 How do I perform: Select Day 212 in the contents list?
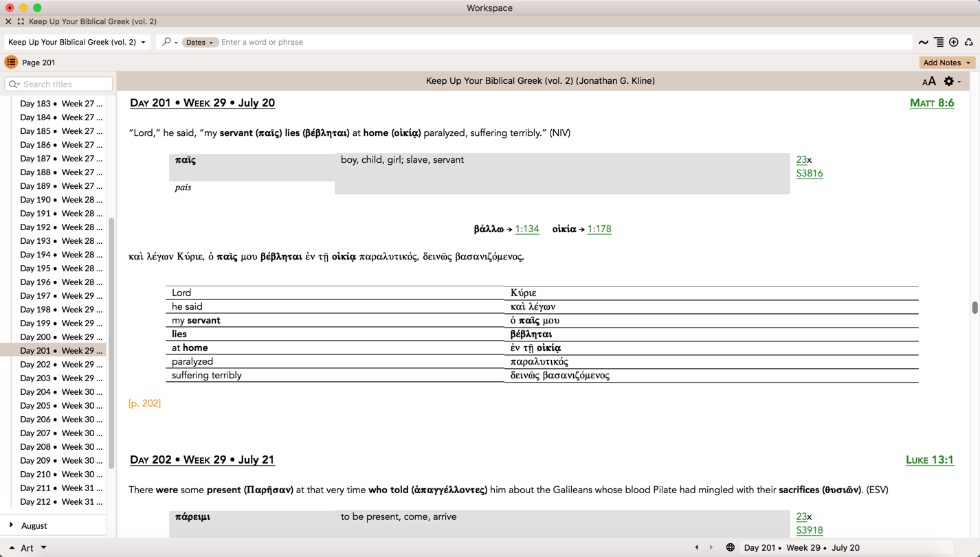(61, 502)
